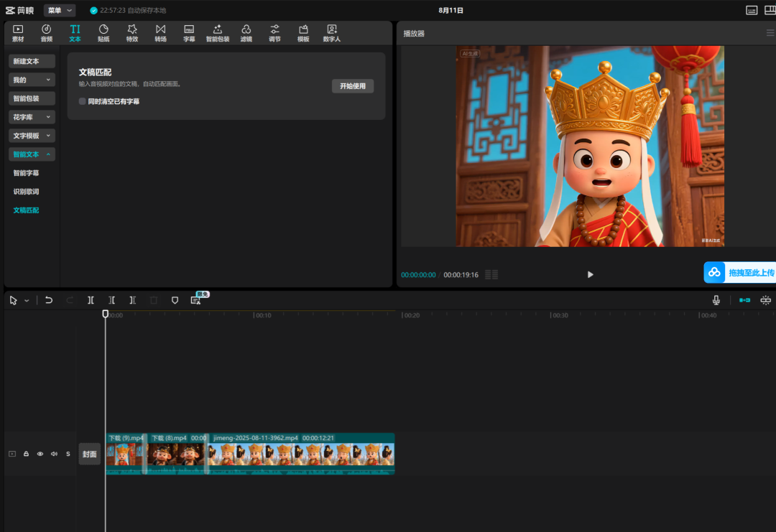Open the 贴纸 stickers tab
The image size is (776, 532).
(103, 33)
